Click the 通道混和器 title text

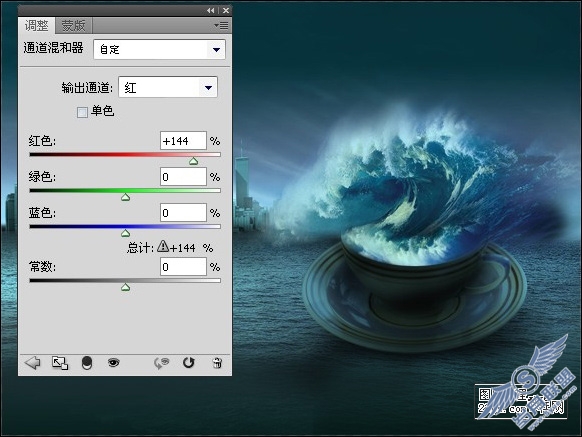[x=53, y=48]
